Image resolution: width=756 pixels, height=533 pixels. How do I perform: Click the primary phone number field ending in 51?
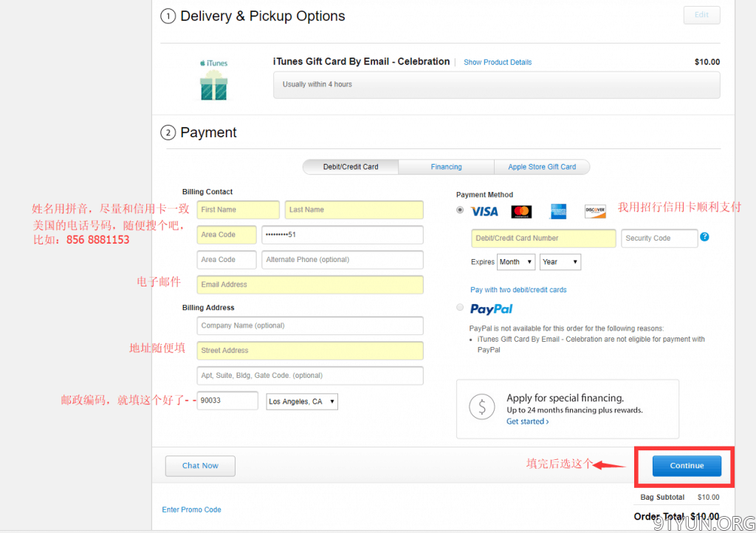tap(343, 235)
